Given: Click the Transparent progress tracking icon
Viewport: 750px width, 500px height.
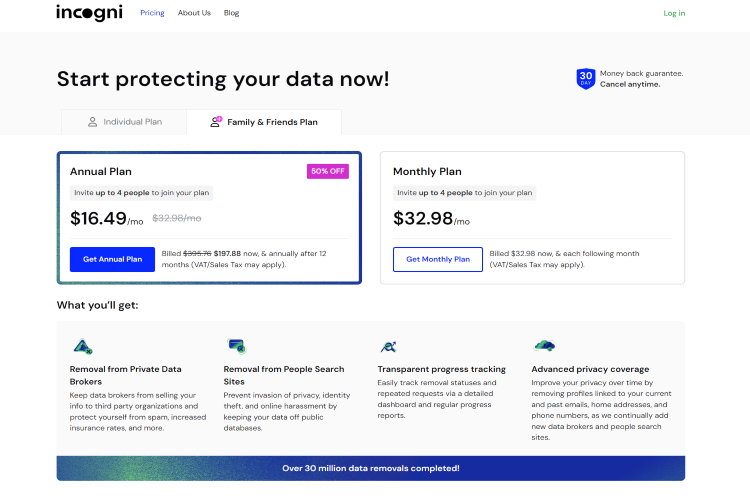Looking at the screenshot, I should tap(388, 346).
